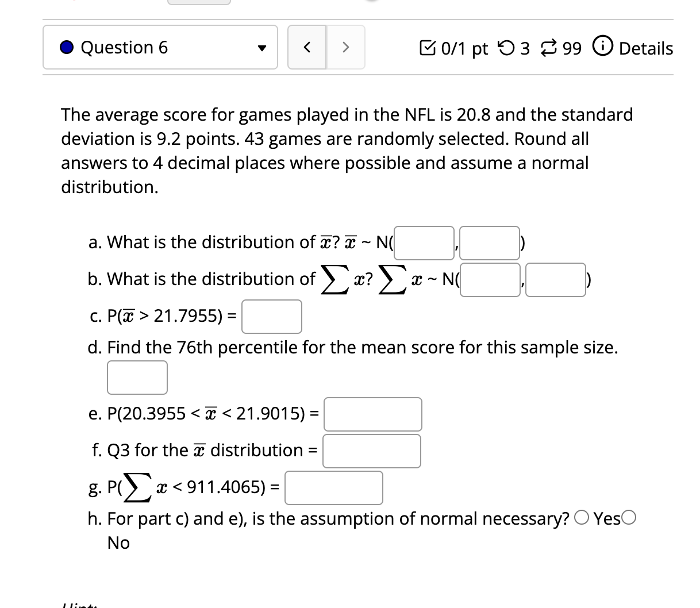Click the Question 6 label
Viewport: 700px width, 608px height.
pyautogui.click(x=124, y=48)
